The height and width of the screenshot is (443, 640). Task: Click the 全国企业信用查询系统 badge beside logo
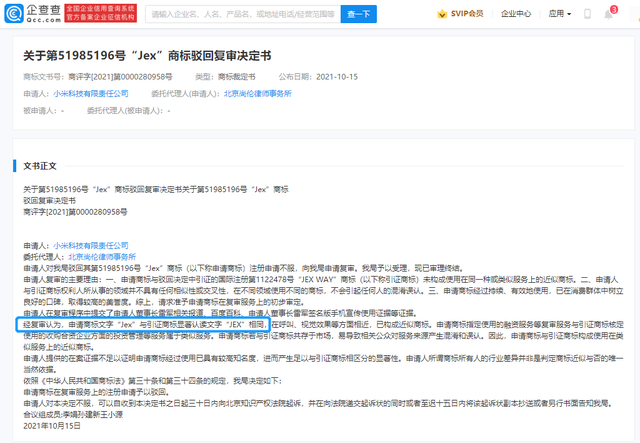click(x=102, y=14)
